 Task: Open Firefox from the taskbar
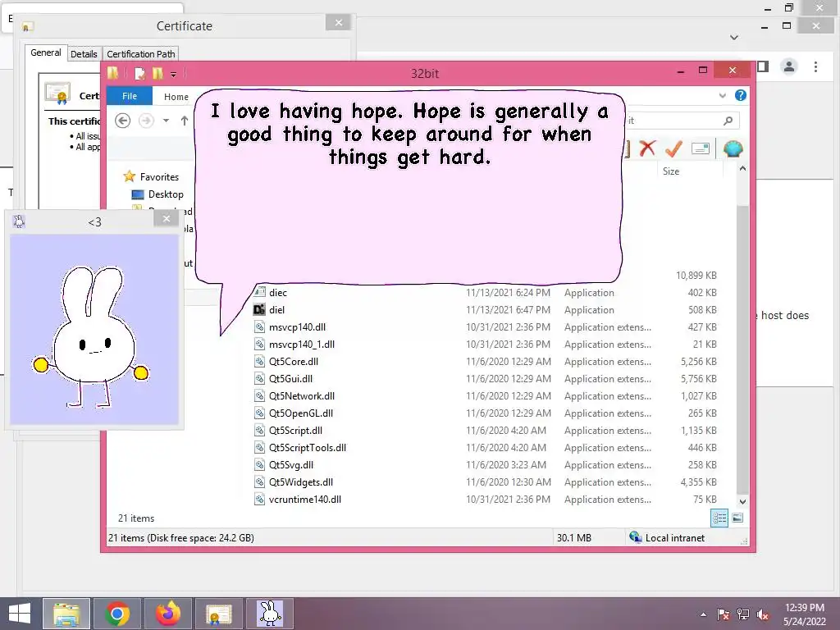click(x=168, y=614)
